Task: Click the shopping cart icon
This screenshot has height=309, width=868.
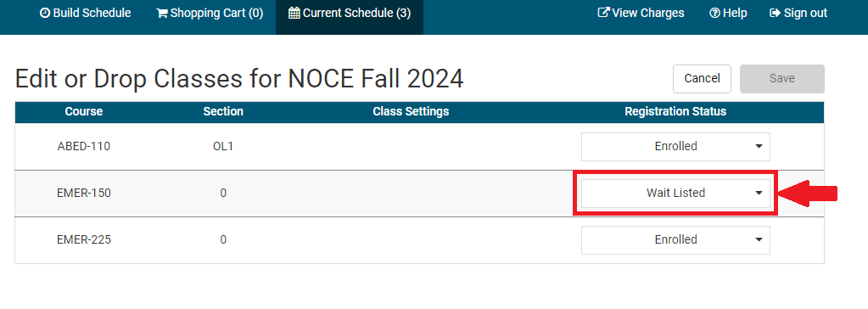Action: click(162, 13)
